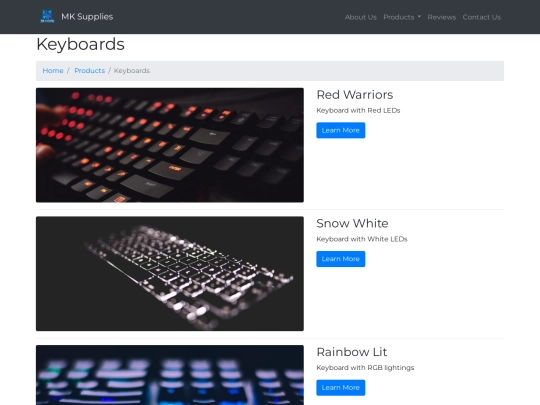540x405 pixels.
Task: Select the Red Warriors title
Action: point(355,95)
